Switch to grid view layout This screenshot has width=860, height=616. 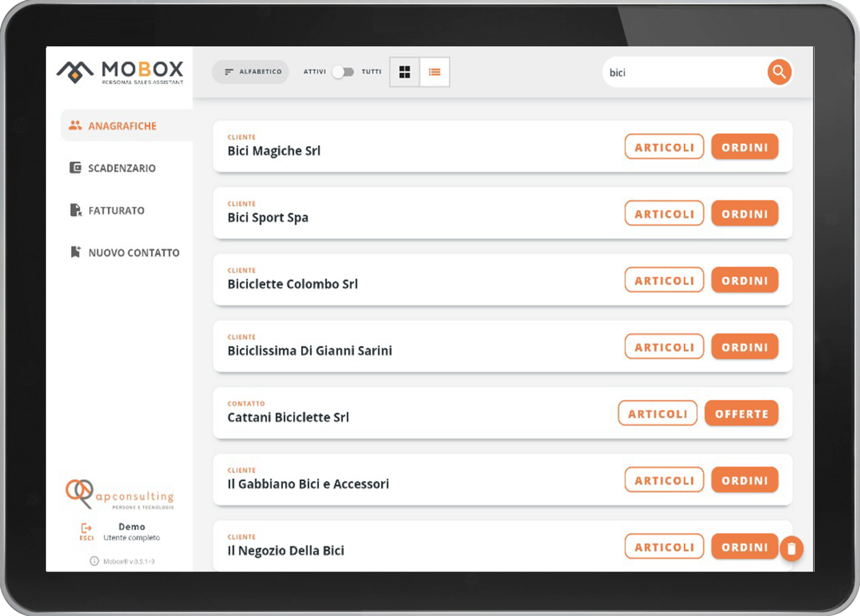tap(404, 72)
